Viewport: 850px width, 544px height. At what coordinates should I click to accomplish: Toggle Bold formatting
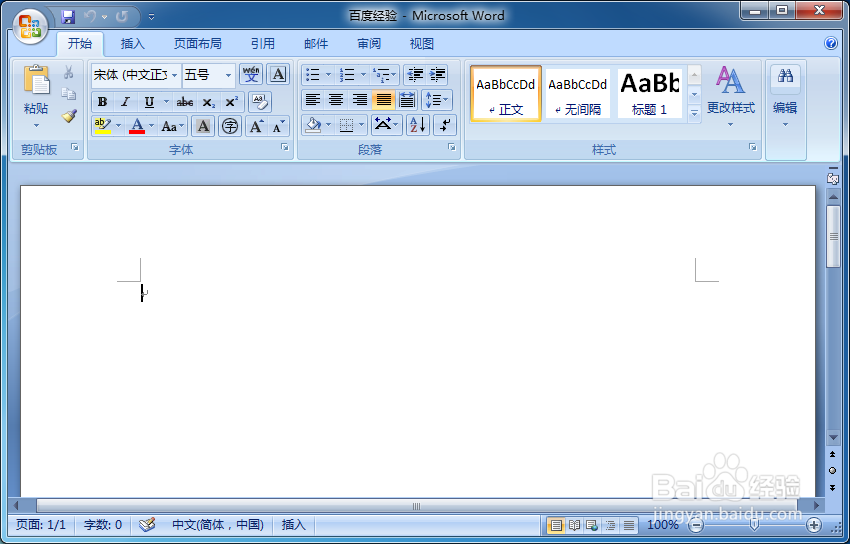102,102
